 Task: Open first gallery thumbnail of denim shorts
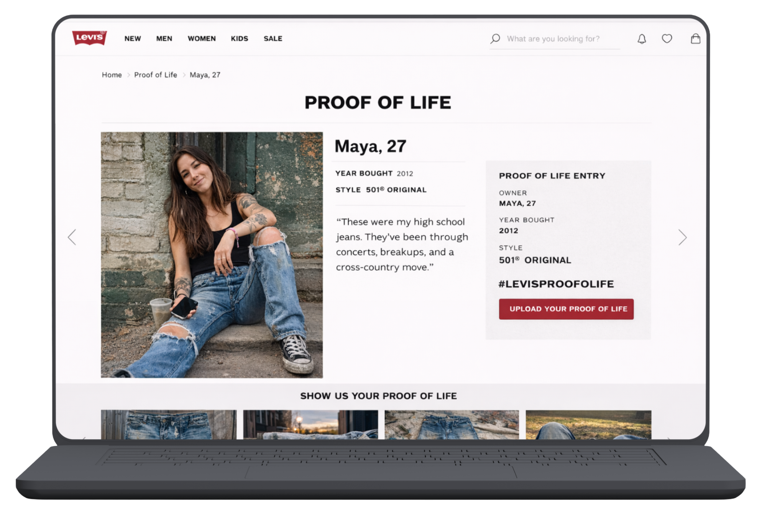169,425
